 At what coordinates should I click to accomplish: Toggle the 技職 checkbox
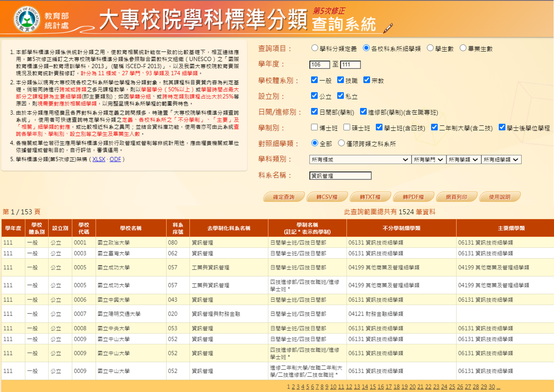pos(340,80)
